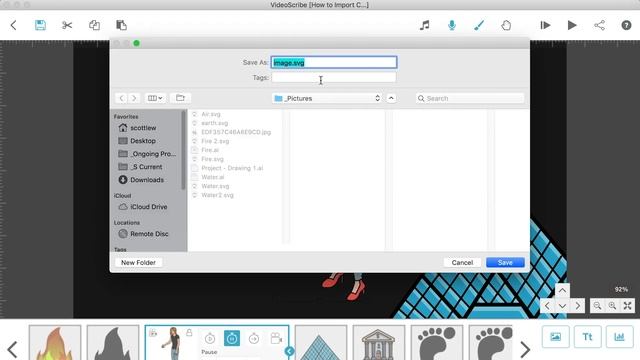Open iCloud Drive in the sidebar
The width and height of the screenshot is (640, 360).
[143, 207]
